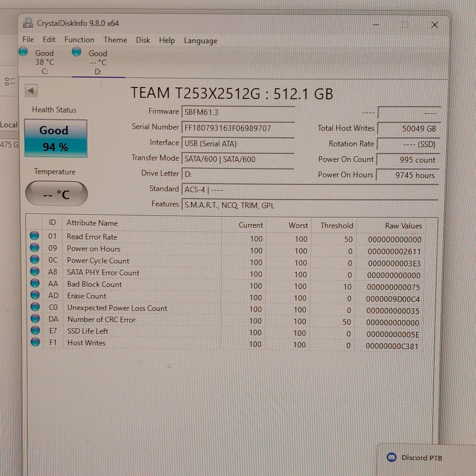Click the temperature -- °C button
This screenshot has width=476, height=476.
click(x=56, y=194)
